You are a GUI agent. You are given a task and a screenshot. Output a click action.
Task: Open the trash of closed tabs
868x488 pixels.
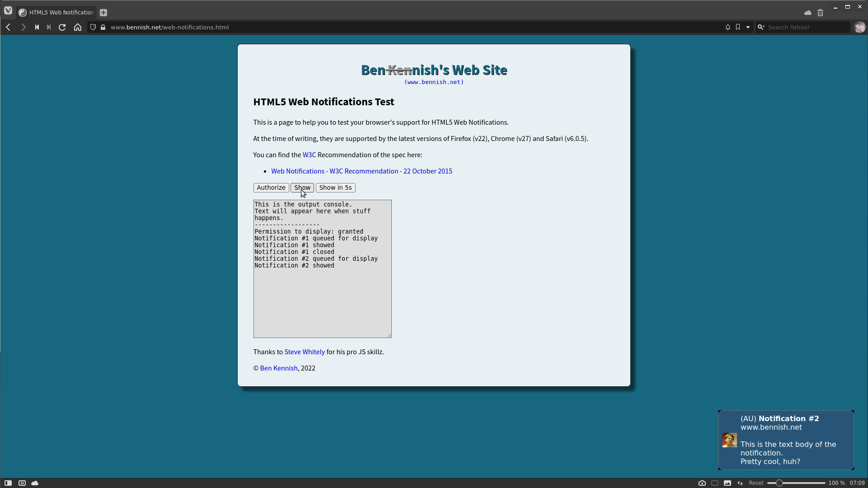[x=821, y=13]
